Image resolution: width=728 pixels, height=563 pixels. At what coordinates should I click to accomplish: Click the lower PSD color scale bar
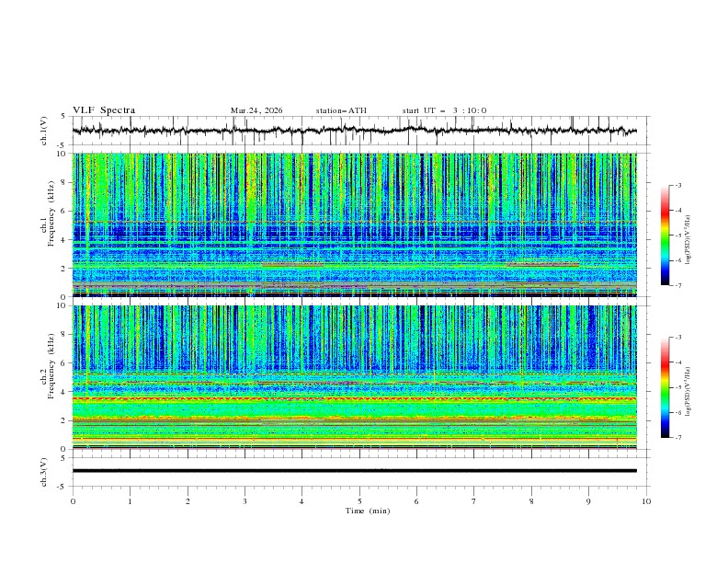click(x=665, y=387)
